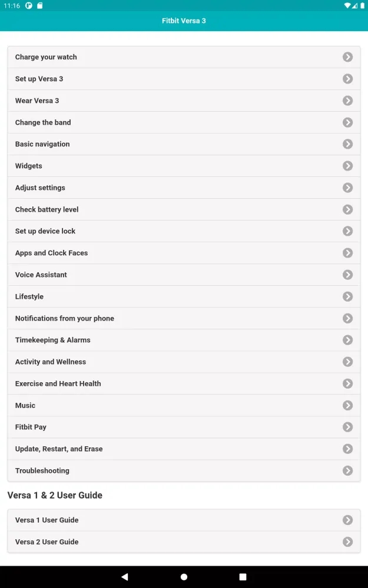Open the Set up Versa 3 topic
Screen dimensions: 368x588
(39, 79)
